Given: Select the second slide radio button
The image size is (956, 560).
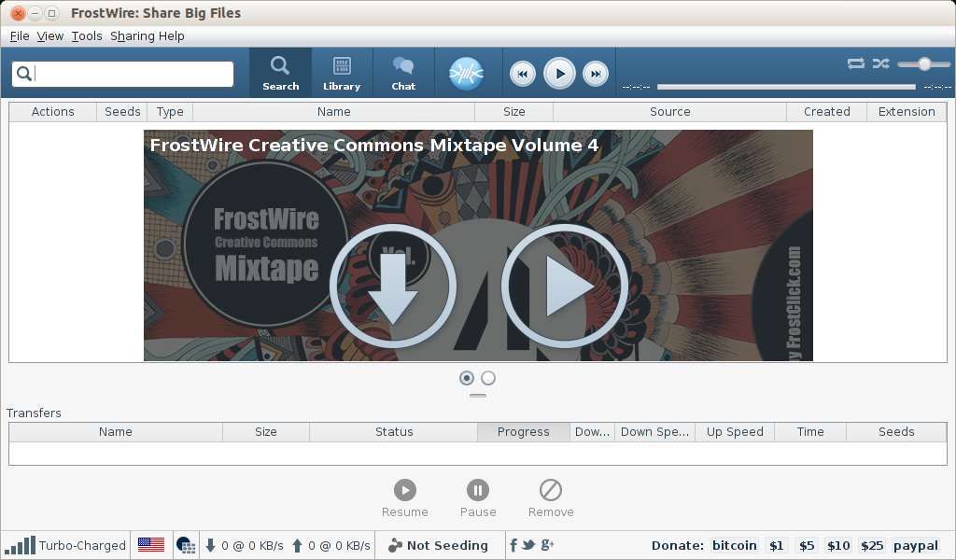Looking at the screenshot, I should [x=488, y=378].
